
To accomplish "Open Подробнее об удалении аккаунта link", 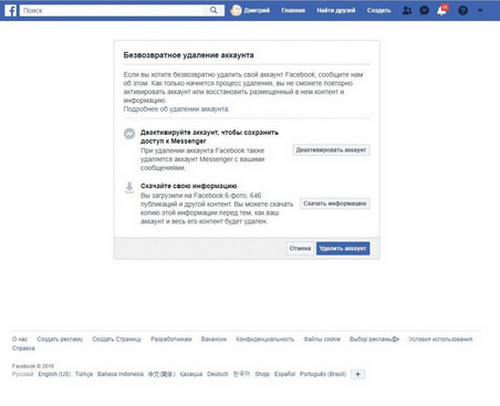I will [176, 109].
